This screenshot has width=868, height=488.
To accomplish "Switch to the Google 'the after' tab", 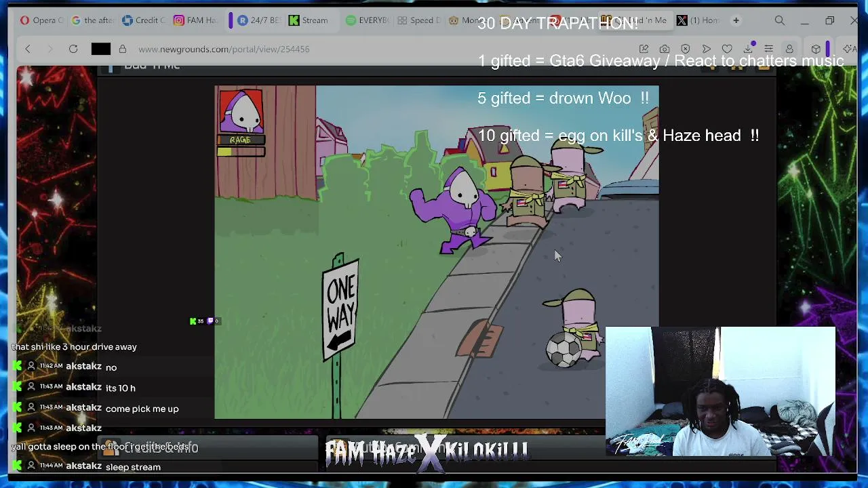I will pos(92,20).
